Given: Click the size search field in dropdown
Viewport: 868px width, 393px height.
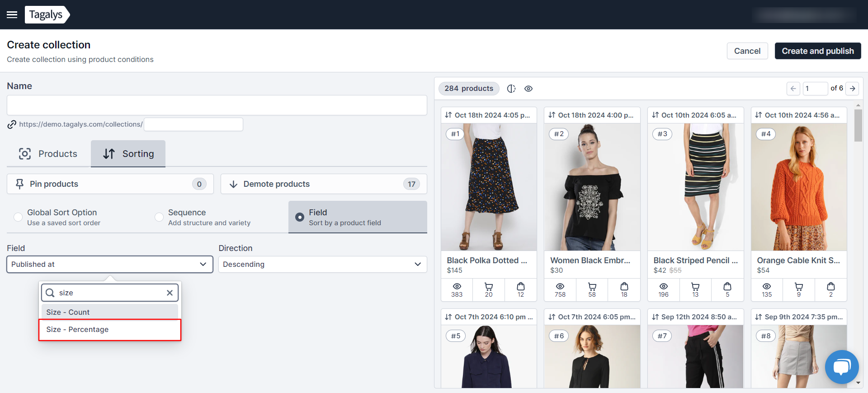Looking at the screenshot, I should pyautogui.click(x=110, y=293).
